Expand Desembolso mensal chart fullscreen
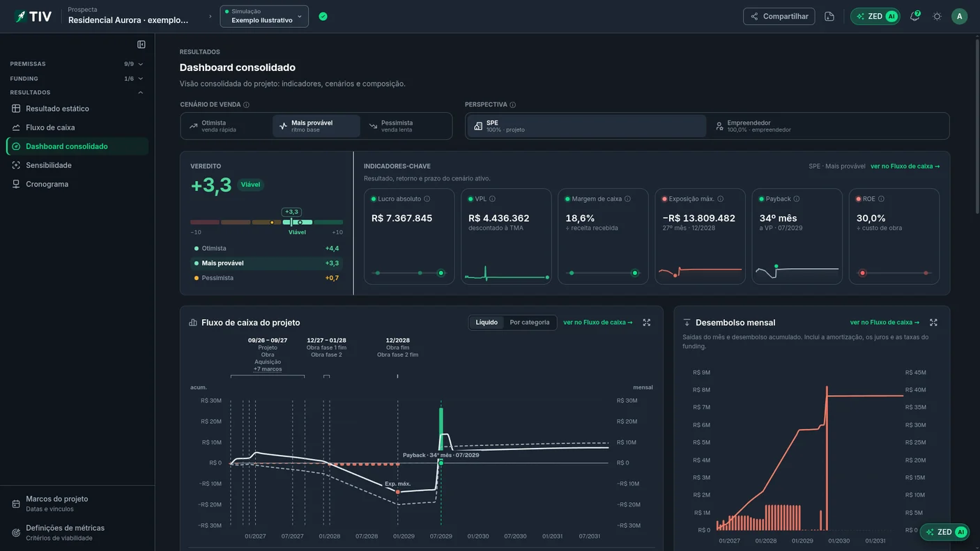Viewport: 980px width, 551px height. (x=933, y=323)
